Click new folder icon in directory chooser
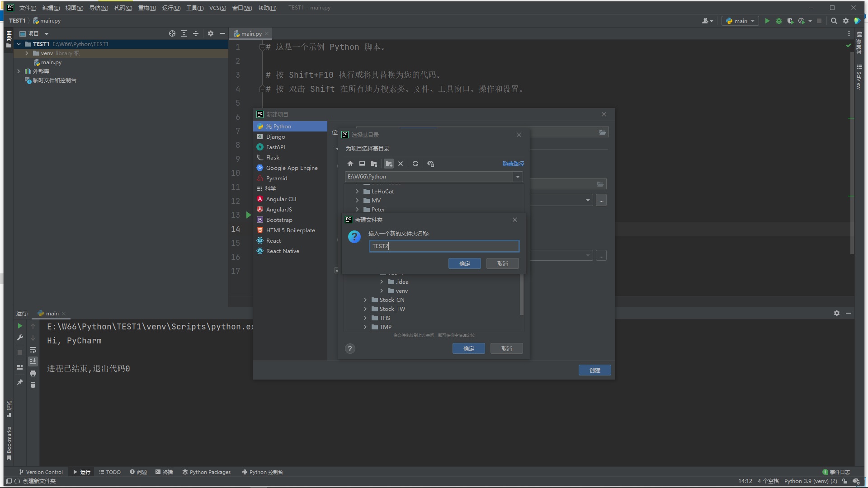 (389, 164)
